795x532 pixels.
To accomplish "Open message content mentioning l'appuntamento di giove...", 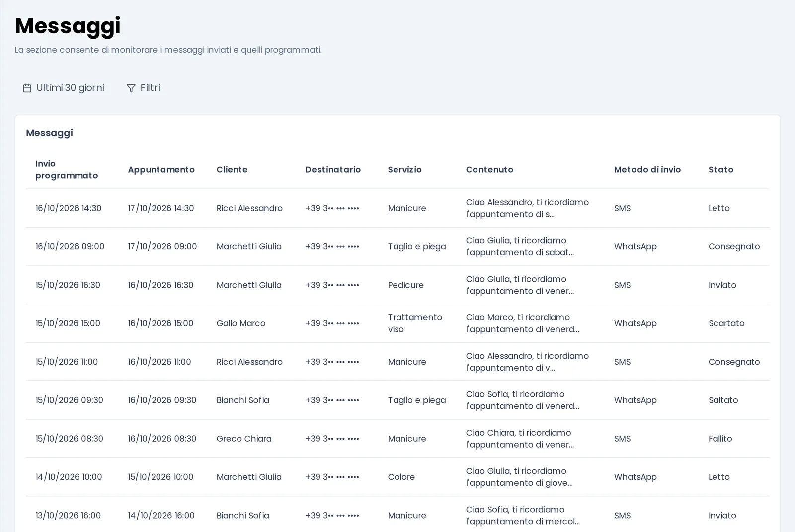I will click(519, 477).
